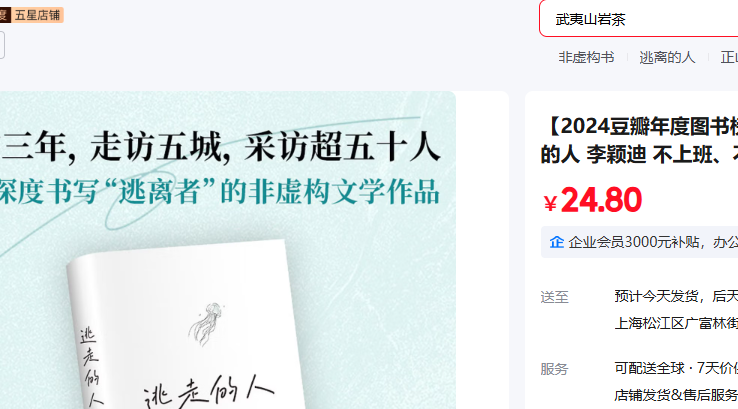Screen dimensions: 738x409
Task: Open the 逃离的人 search suggestion
Action: (x=667, y=57)
